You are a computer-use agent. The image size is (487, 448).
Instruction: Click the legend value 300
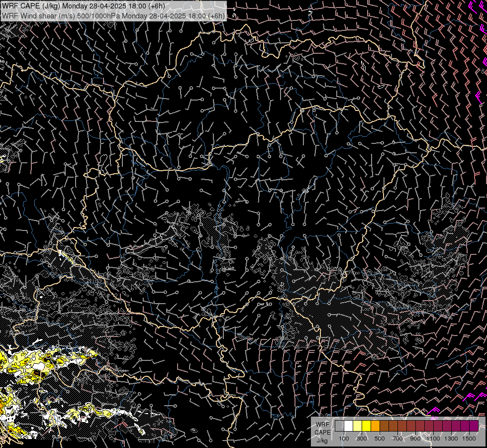[362, 439]
